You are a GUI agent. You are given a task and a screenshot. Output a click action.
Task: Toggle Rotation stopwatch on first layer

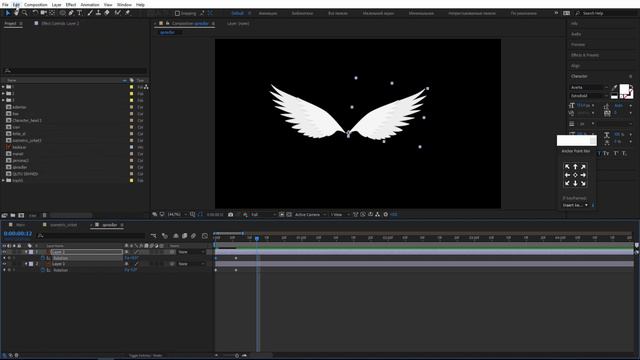(x=42, y=258)
